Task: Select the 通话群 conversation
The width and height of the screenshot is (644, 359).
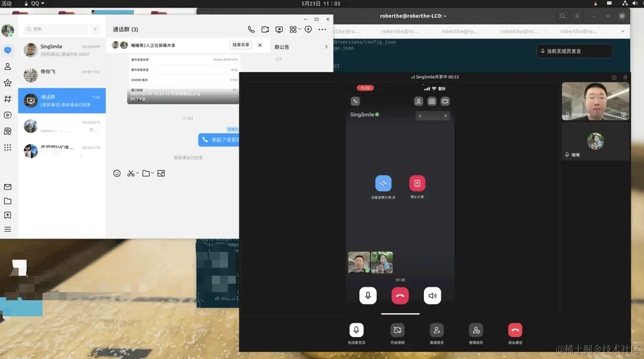Action: click(62, 100)
